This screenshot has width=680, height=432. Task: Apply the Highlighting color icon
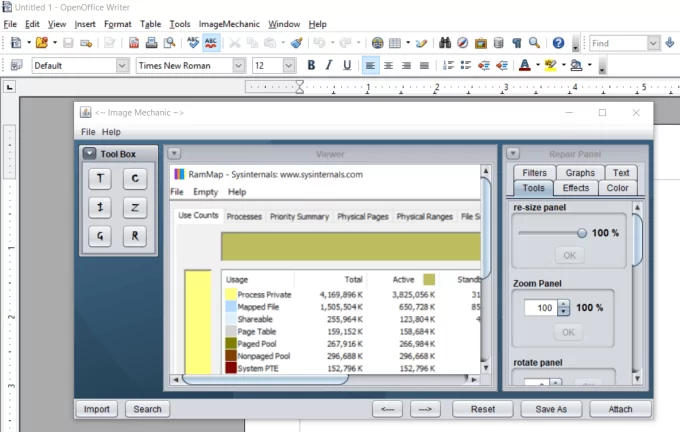click(x=550, y=65)
